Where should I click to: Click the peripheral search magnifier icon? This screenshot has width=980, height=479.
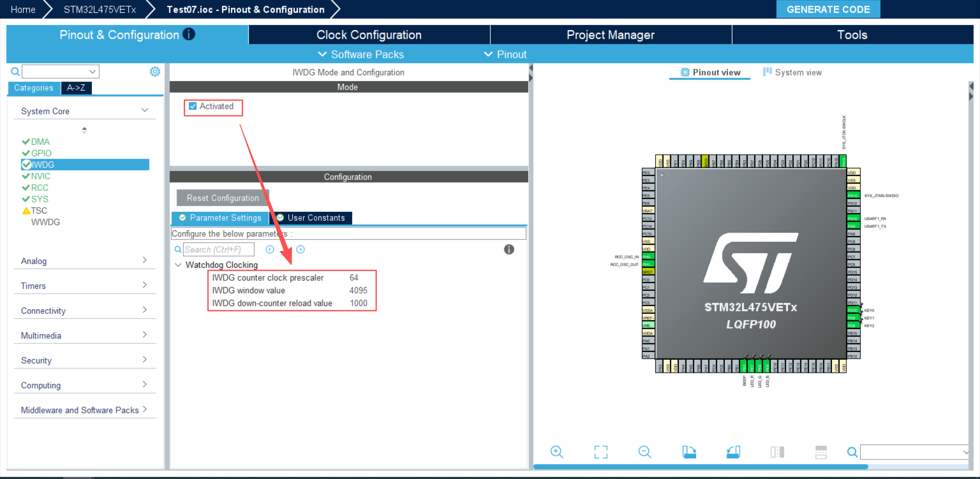click(x=15, y=71)
